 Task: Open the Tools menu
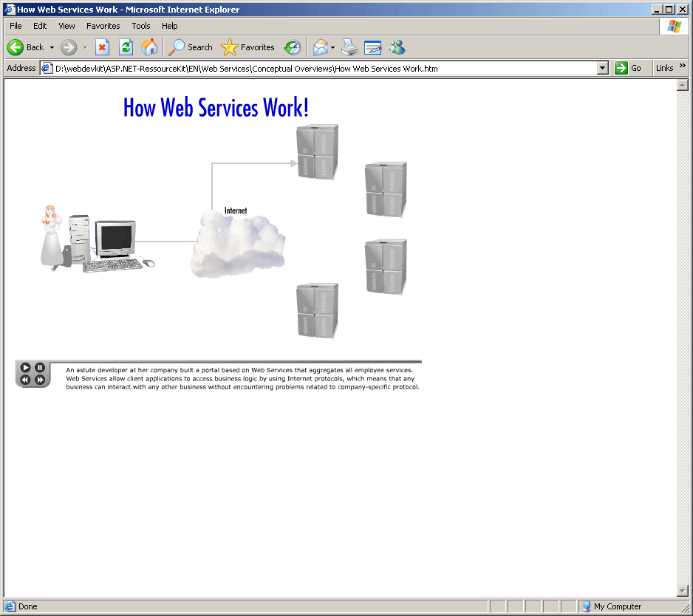click(x=141, y=26)
